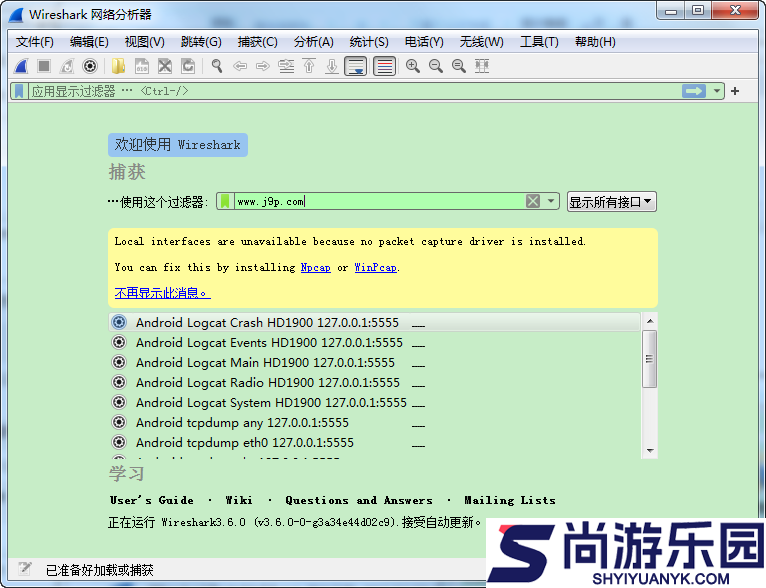The image size is (766, 588).
Task: Click 不再显示此消息 link
Action: (162, 293)
